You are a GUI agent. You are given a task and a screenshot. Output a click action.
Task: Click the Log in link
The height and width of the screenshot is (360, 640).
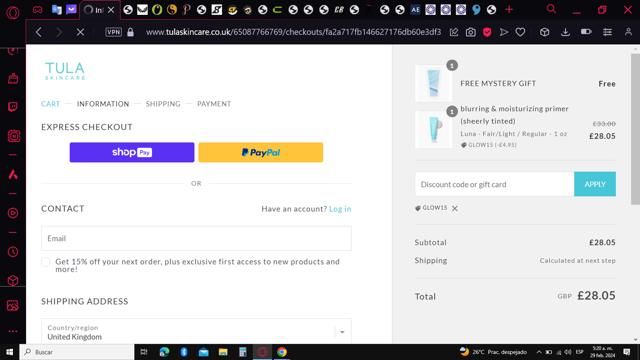click(x=340, y=209)
